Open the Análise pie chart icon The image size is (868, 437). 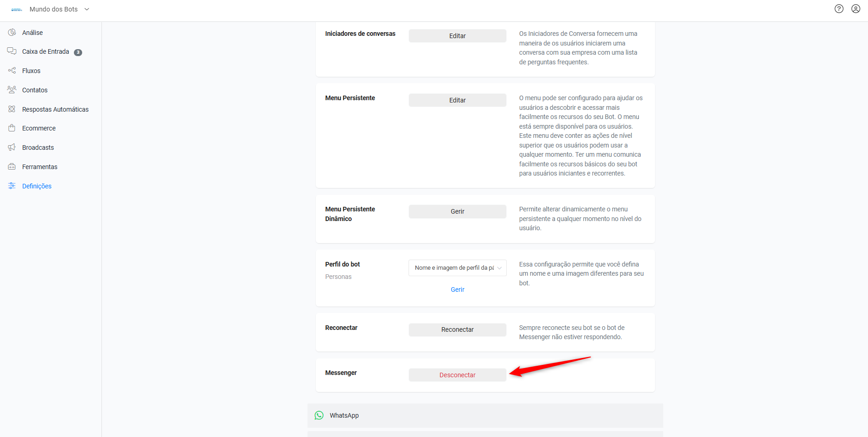tap(12, 32)
